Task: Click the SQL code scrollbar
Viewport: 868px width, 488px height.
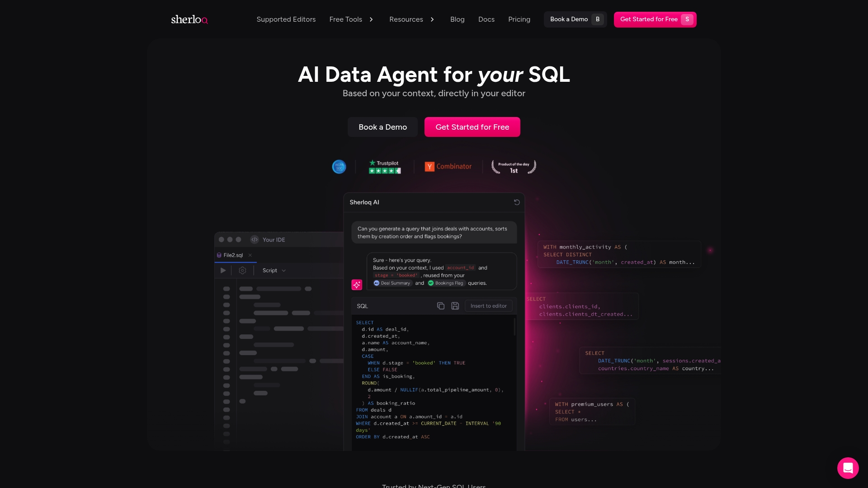Action: pyautogui.click(x=514, y=327)
